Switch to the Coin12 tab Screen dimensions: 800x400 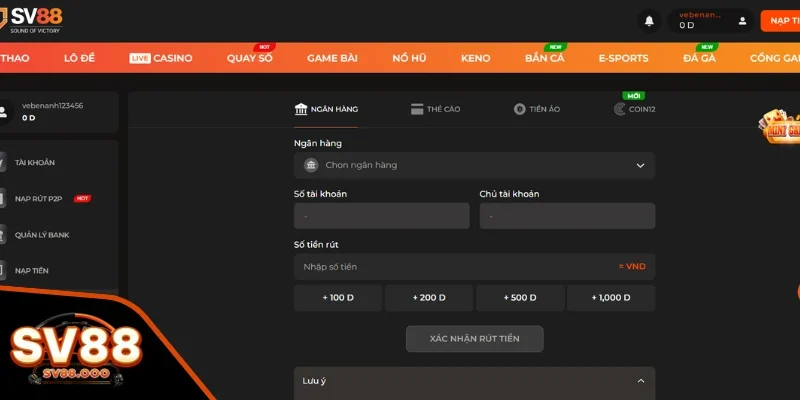[x=634, y=109]
